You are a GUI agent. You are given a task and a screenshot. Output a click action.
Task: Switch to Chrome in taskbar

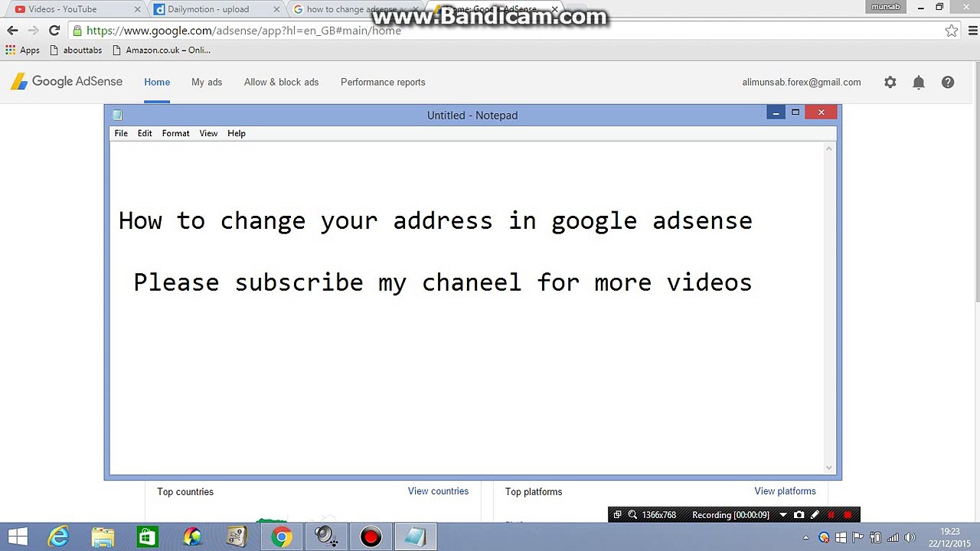281,536
